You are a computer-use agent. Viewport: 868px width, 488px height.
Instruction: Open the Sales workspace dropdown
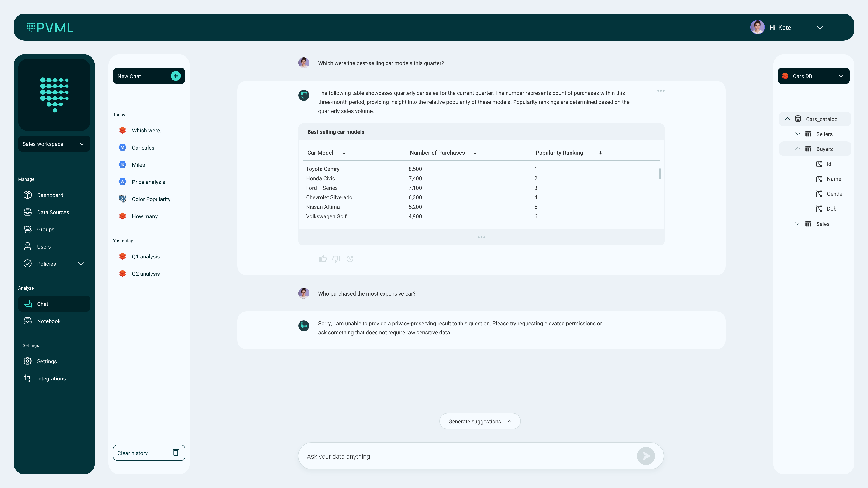54,144
